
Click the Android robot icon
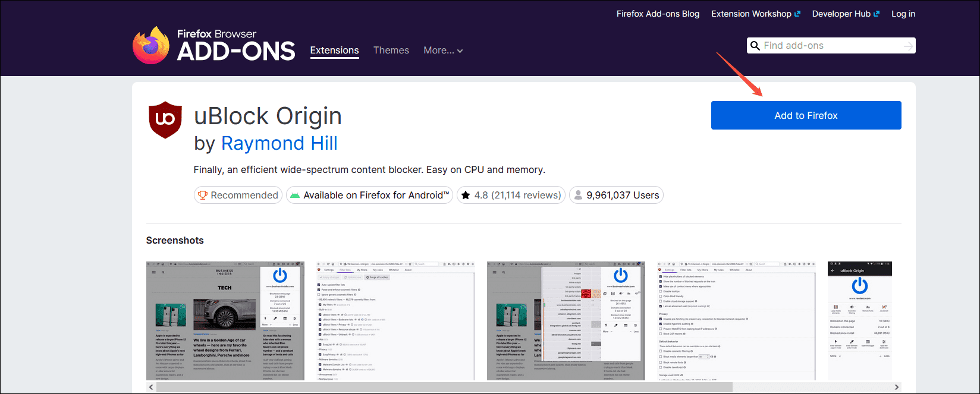pos(295,195)
